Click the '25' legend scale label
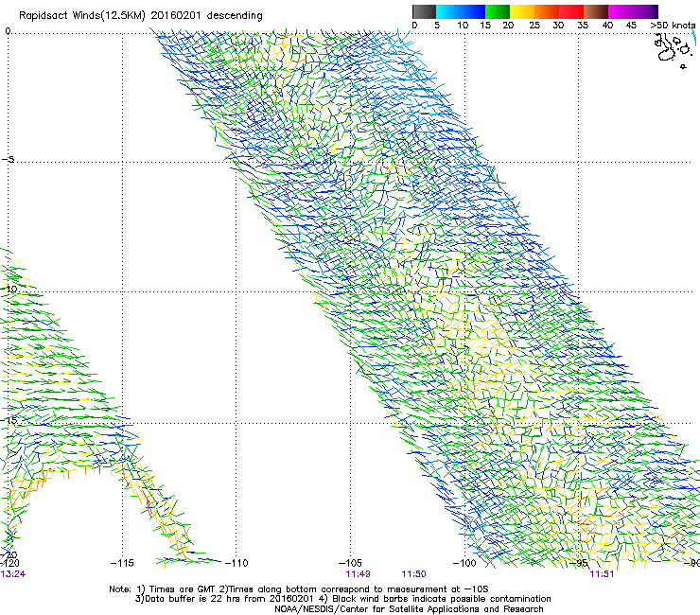 [534, 26]
